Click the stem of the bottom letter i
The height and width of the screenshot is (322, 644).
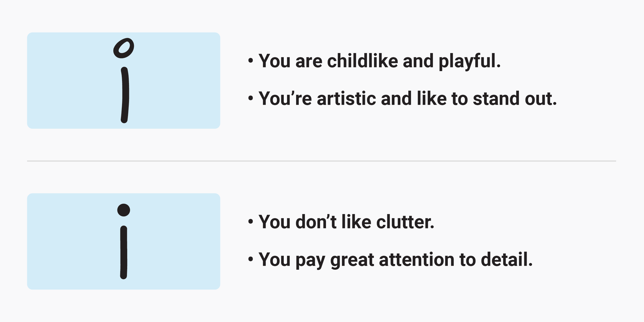[124, 252]
